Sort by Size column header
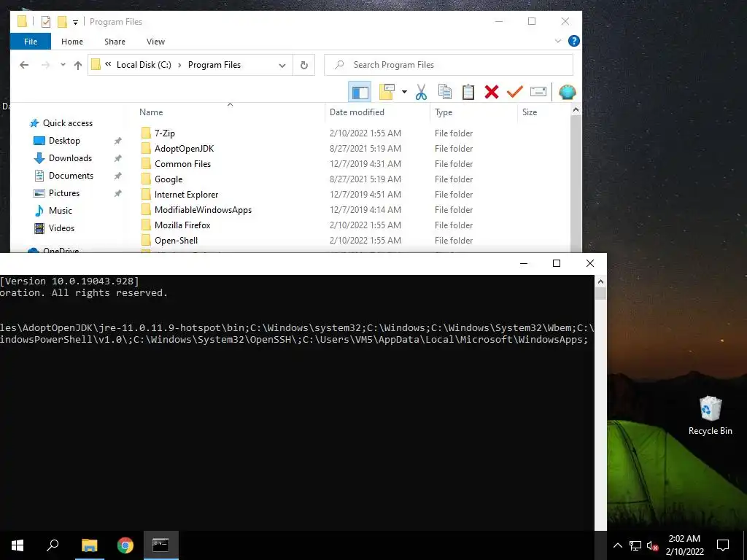Viewport: 747px width, 560px height. (x=530, y=112)
